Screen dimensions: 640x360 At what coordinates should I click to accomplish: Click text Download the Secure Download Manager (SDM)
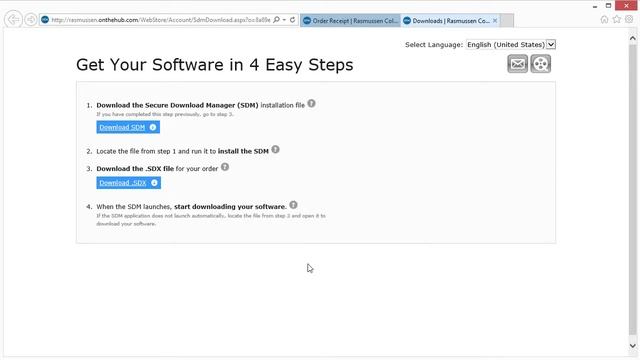(177, 105)
